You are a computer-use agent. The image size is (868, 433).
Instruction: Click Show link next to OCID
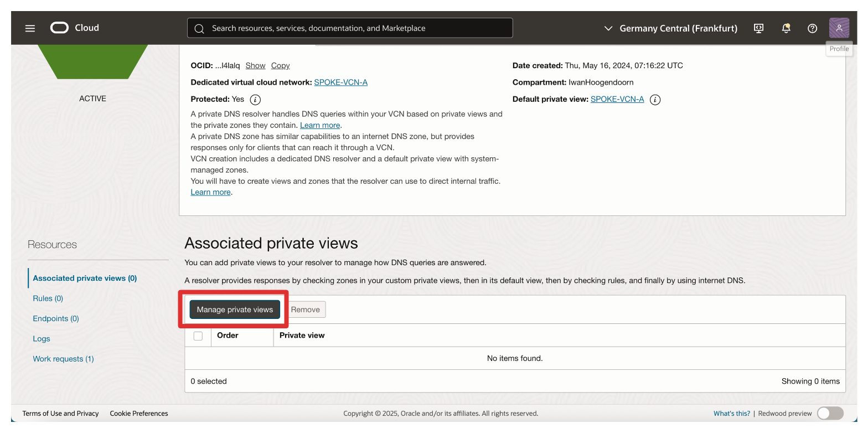pyautogui.click(x=255, y=65)
